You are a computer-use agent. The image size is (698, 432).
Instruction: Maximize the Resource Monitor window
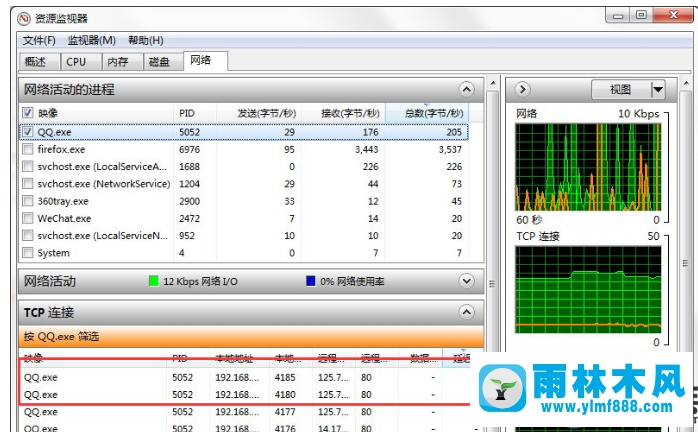(641, 16)
